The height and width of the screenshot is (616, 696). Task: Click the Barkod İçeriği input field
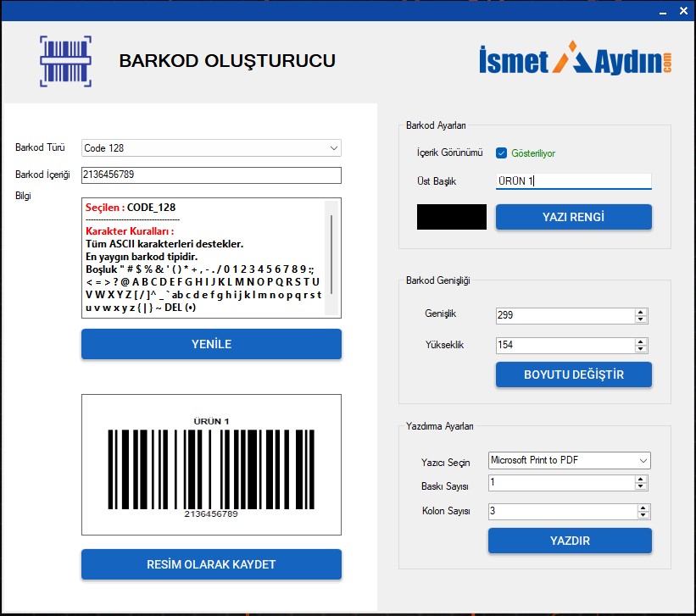211,175
